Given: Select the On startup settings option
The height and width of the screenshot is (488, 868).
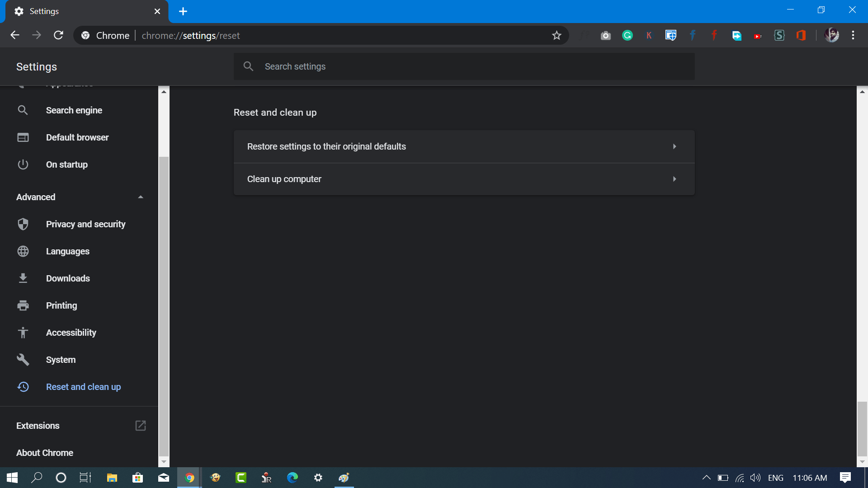Looking at the screenshot, I should coord(67,164).
